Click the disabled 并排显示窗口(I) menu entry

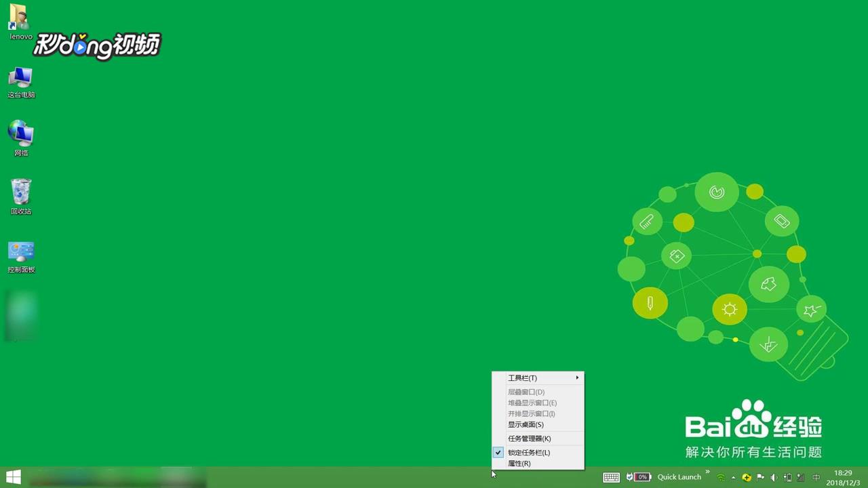coord(538,413)
